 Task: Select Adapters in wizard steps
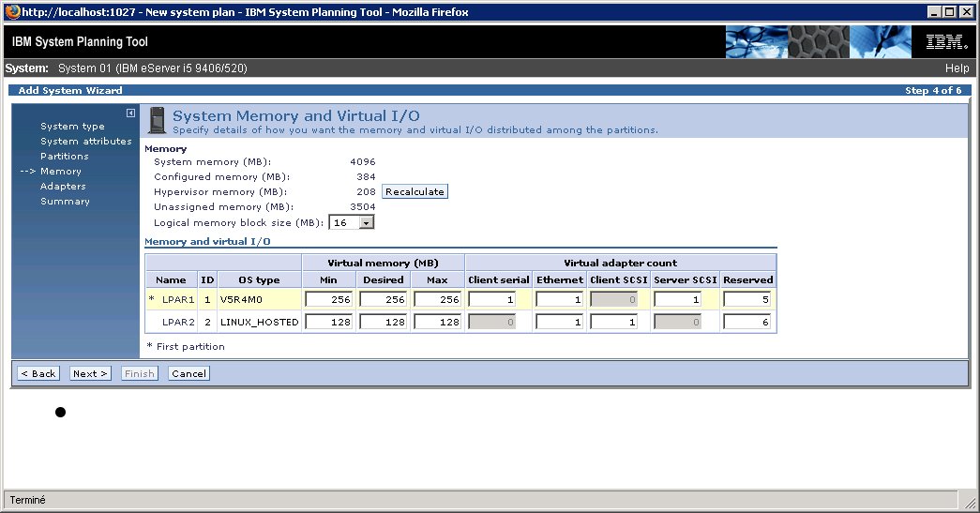[63, 187]
